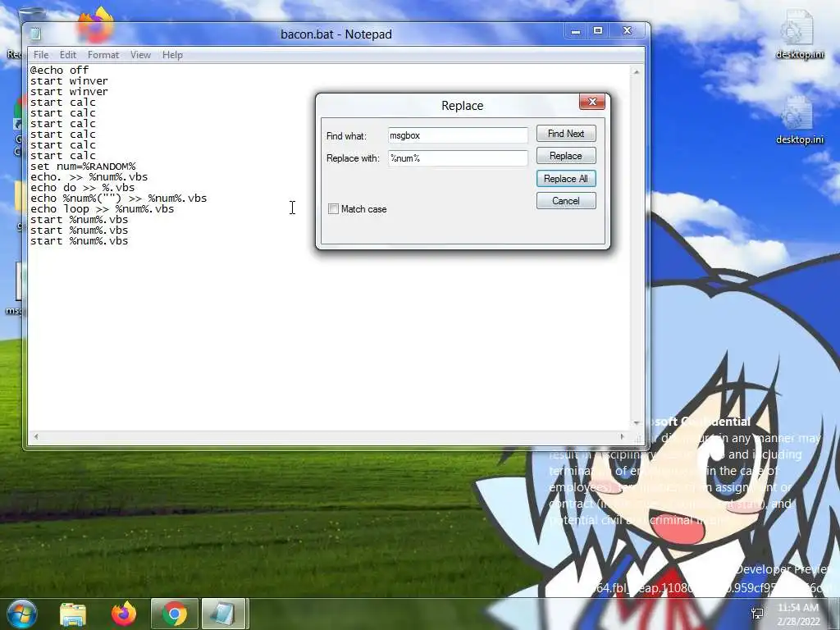
Task: Focus the Replace with input field
Action: tap(458, 158)
